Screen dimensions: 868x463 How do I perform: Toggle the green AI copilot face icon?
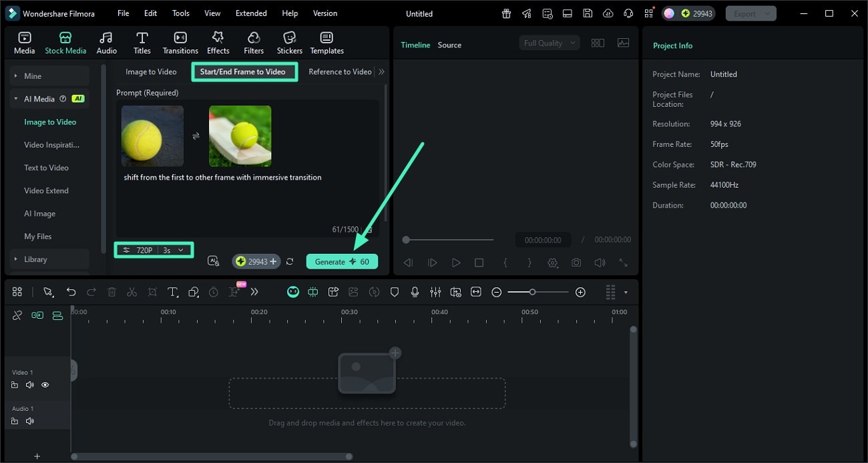click(x=293, y=292)
